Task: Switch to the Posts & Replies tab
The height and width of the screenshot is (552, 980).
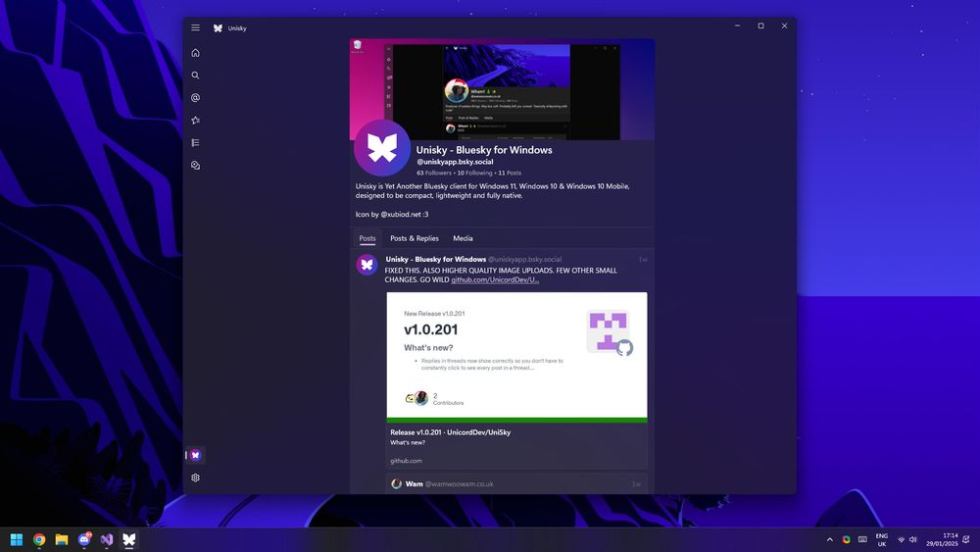Action: 415,238
